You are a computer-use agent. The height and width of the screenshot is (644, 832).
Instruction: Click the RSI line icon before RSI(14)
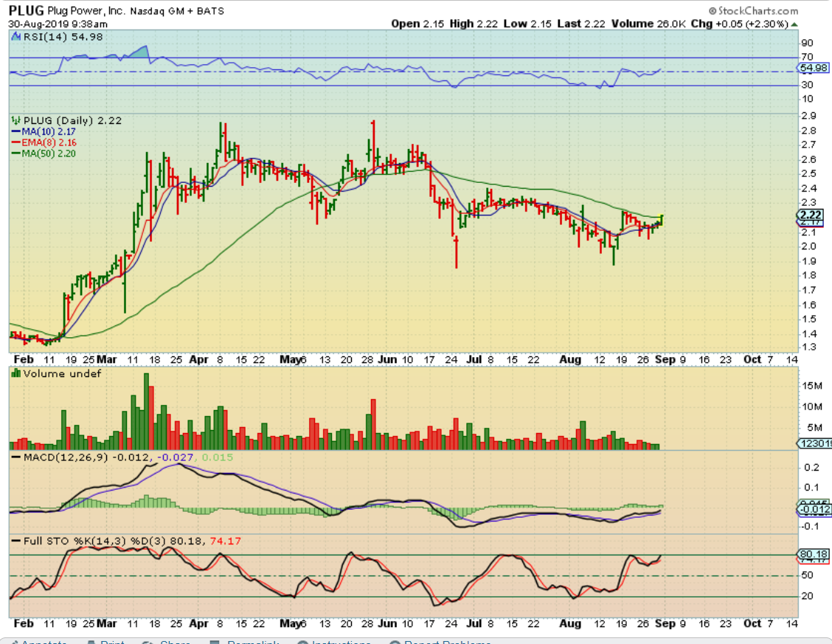pyautogui.click(x=15, y=37)
